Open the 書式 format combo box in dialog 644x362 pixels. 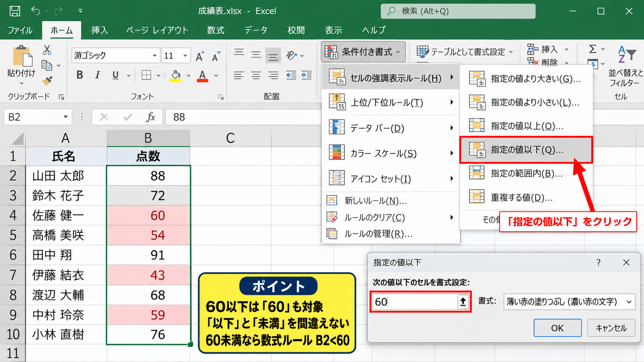pyautogui.click(x=569, y=302)
